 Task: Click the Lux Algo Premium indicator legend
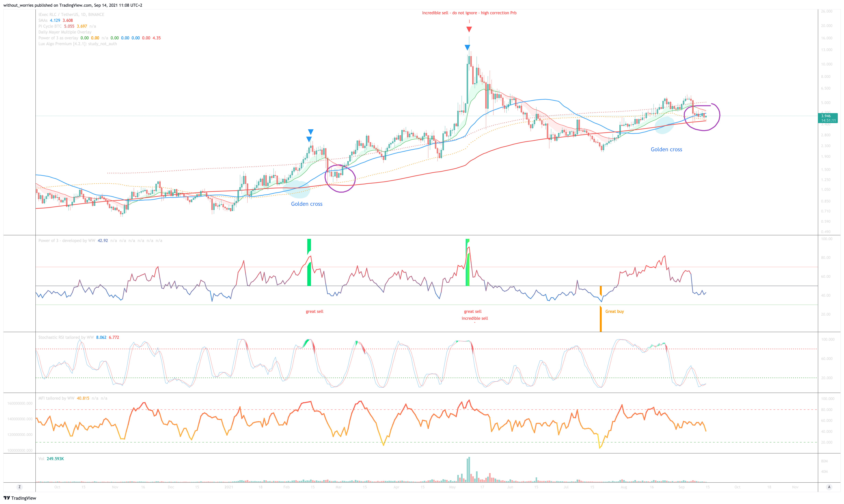click(x=77, y=44)
